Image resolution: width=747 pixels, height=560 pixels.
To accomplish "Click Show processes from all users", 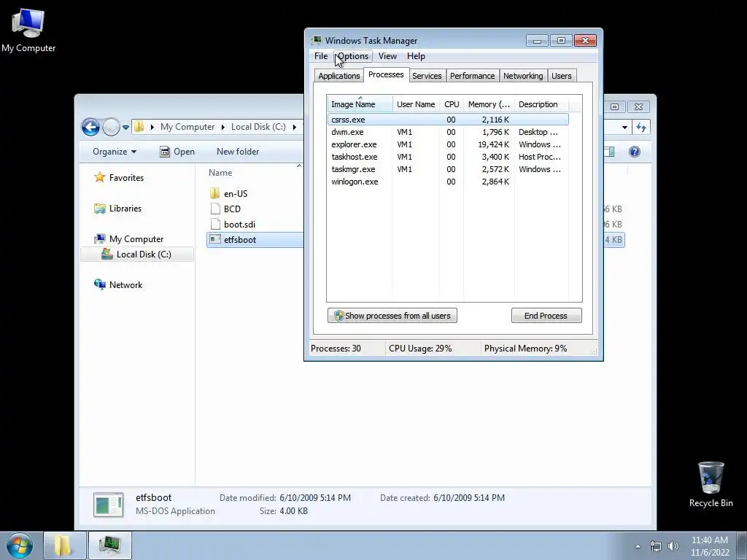I will (x=392, y=316).
